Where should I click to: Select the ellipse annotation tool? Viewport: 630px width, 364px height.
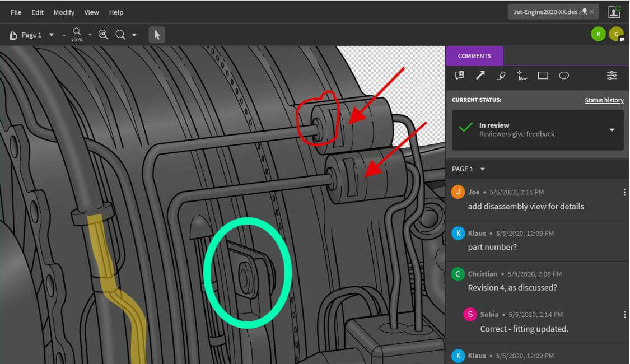pyautogui.click(x=564, y=75)
